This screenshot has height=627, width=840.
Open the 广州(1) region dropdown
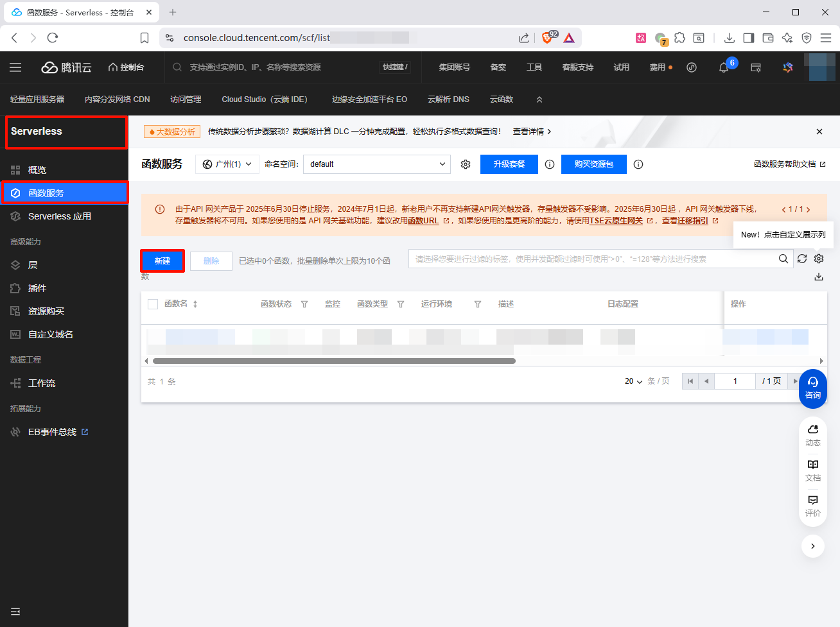click(227, 164)
